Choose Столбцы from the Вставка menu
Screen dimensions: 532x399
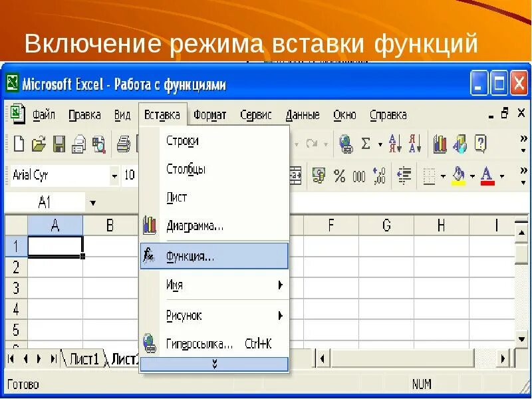click(x=214, y=169)
